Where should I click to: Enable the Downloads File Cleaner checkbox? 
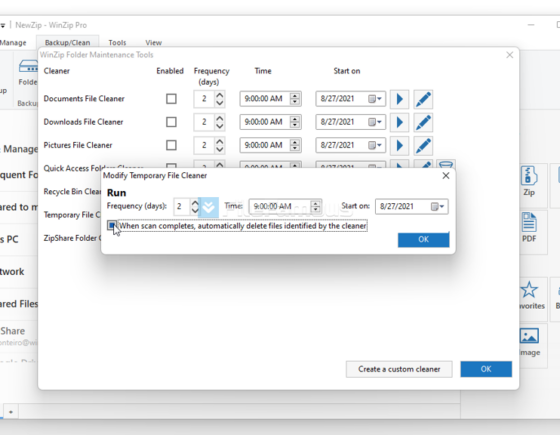(171, 122)
